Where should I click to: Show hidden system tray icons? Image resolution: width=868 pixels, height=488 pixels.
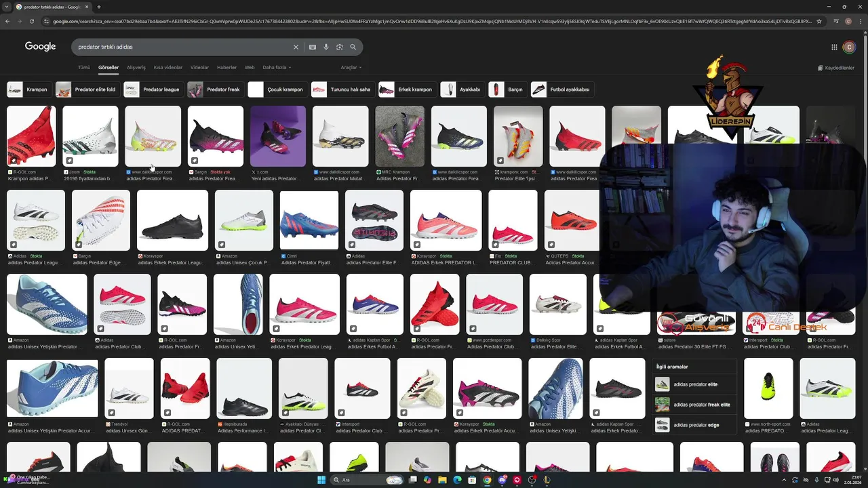[x=785, y=480]
